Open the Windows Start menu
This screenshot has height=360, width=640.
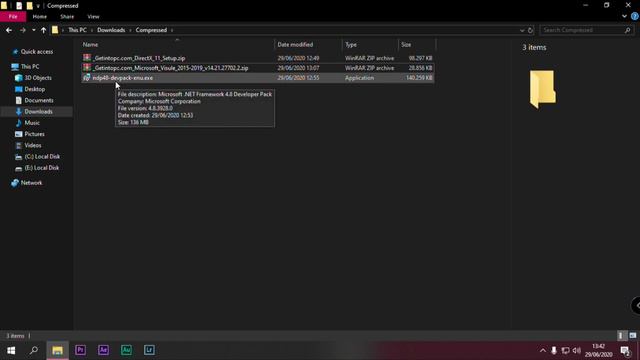tap(11, 350)
